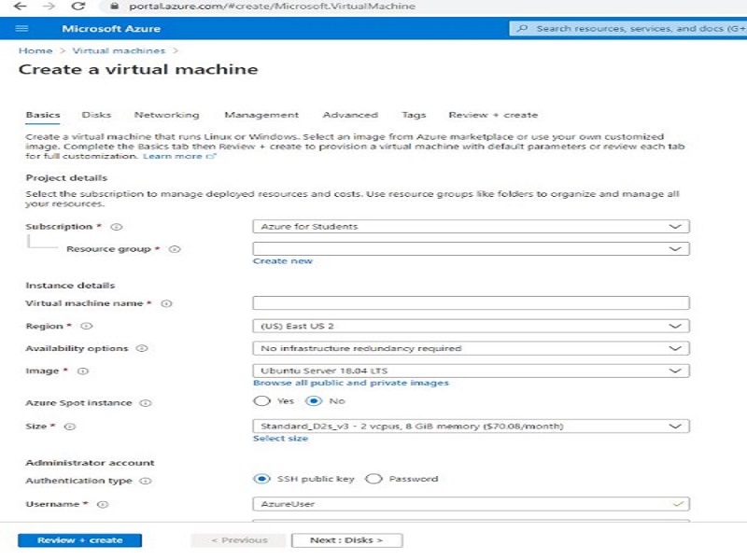Open the Learn more link
747x560 pixels.
pos(173,156)
